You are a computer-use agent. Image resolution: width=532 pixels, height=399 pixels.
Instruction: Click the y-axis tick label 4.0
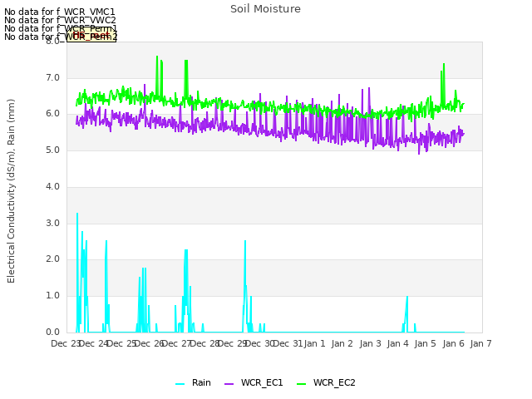click(52, 186)
